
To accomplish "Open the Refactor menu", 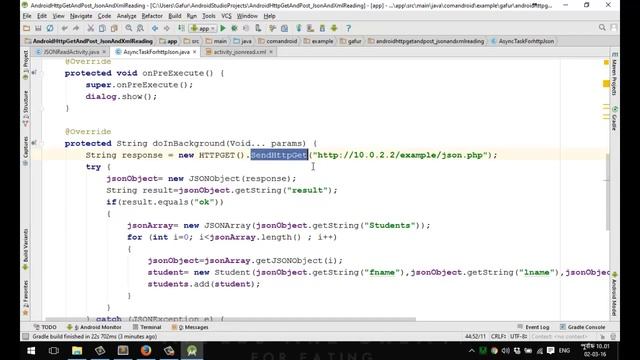I will pos(152,16).
